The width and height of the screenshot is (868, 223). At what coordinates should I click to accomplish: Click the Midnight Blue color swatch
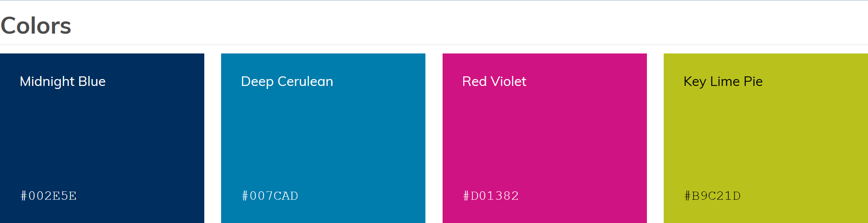[102, 137]
